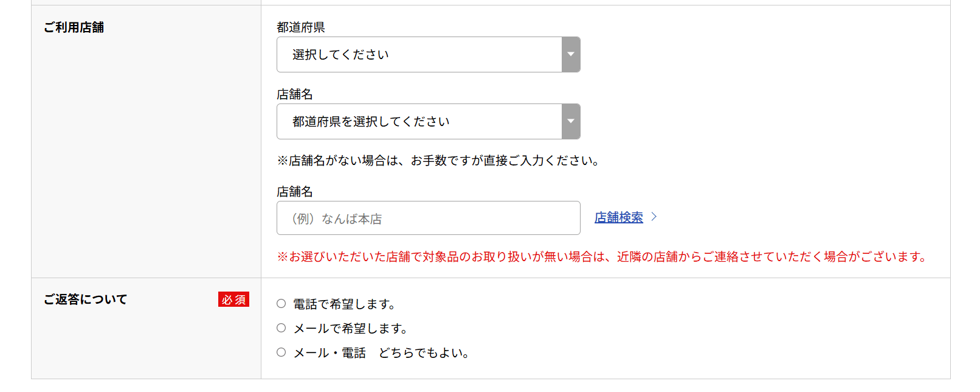Screen dimensions: 980x392
Task: Expand the 都道府県を選択してください store list
Action: (x=419, y=122)
